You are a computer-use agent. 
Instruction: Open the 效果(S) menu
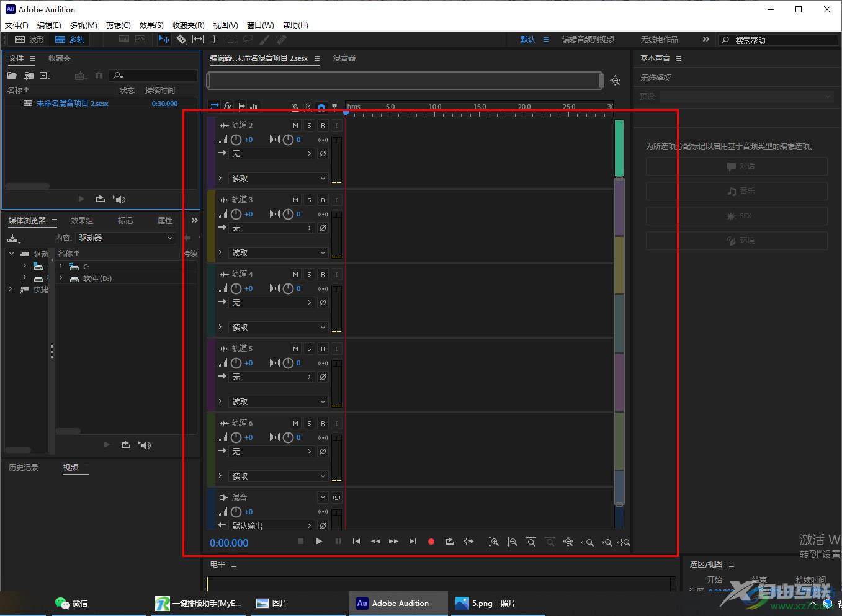(x=151, y=25)
